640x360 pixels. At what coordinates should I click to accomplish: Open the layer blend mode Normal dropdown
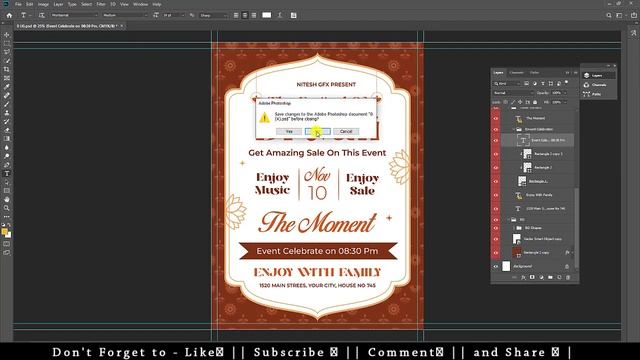pyautogui.click(x=513, y=93)
